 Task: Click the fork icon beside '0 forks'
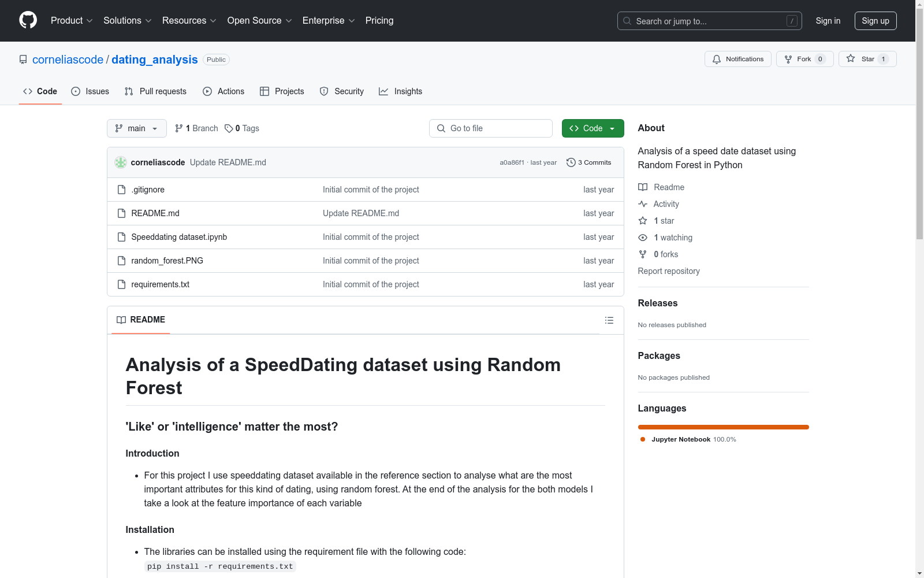tap(643, 254)
